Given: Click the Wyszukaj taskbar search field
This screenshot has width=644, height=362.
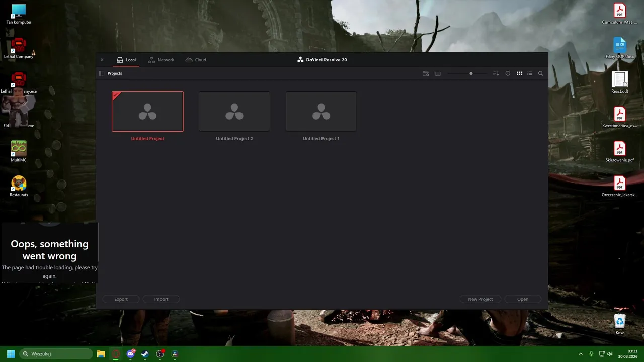Looking at the screenshot, I should [x=56, y=354].
